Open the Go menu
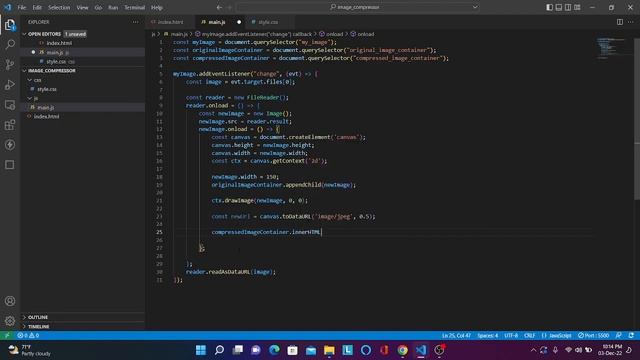Screen dimensions: 640x360 tap(98, 7)
